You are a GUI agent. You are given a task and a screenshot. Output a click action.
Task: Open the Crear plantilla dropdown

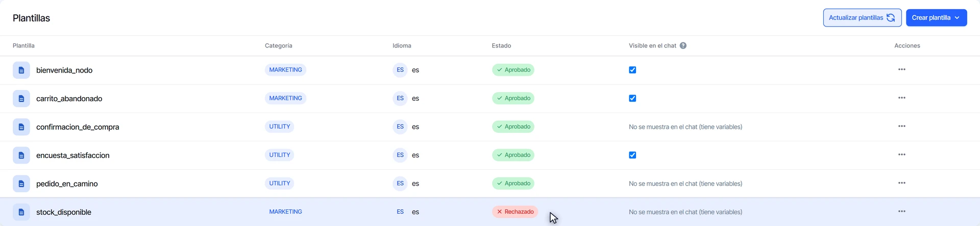936,17
